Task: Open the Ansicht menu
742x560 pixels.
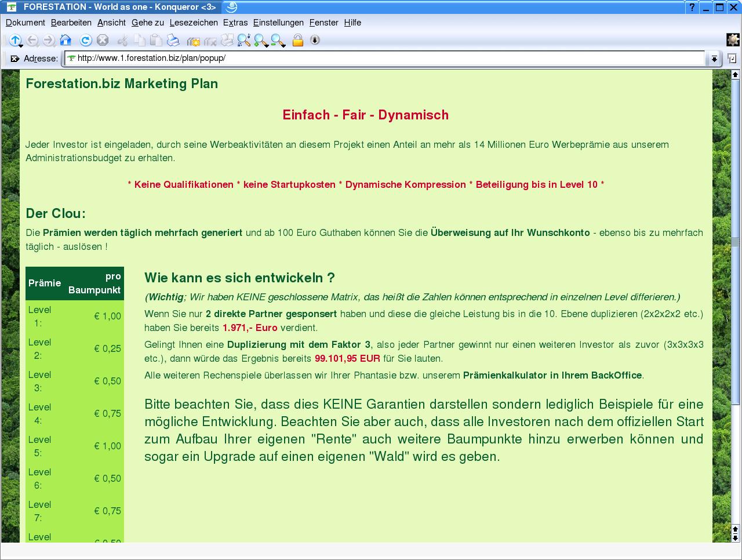Action: 111,23
